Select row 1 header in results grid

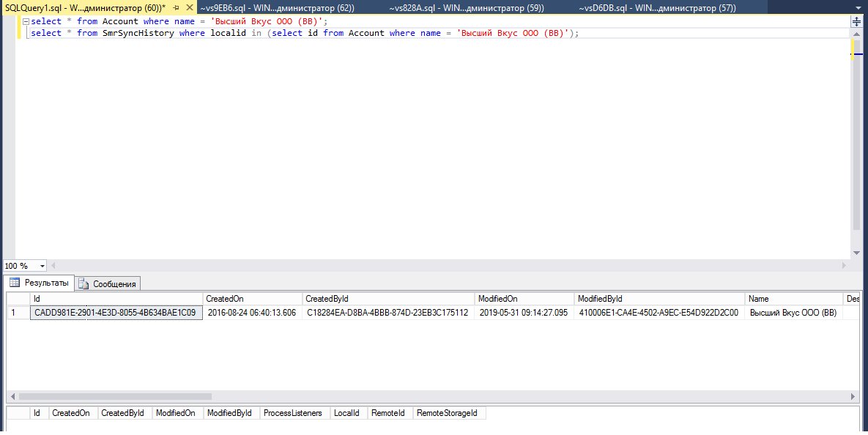coord(18,313)
